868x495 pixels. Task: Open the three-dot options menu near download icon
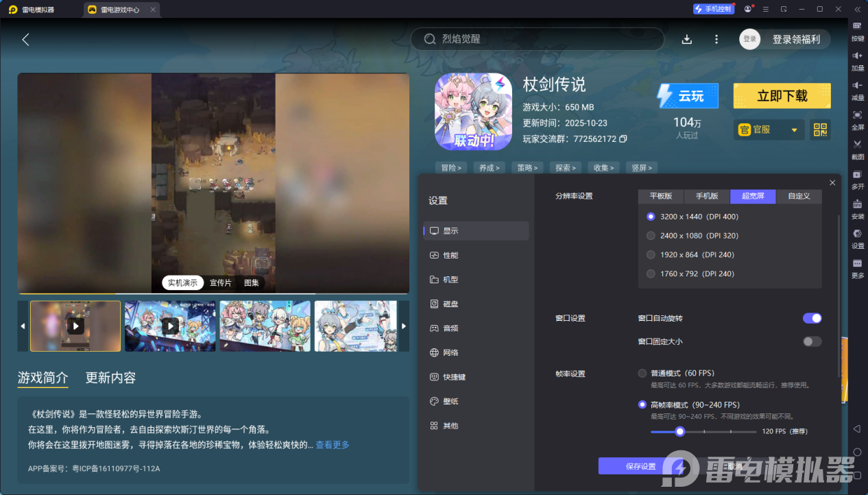[716, 39]
